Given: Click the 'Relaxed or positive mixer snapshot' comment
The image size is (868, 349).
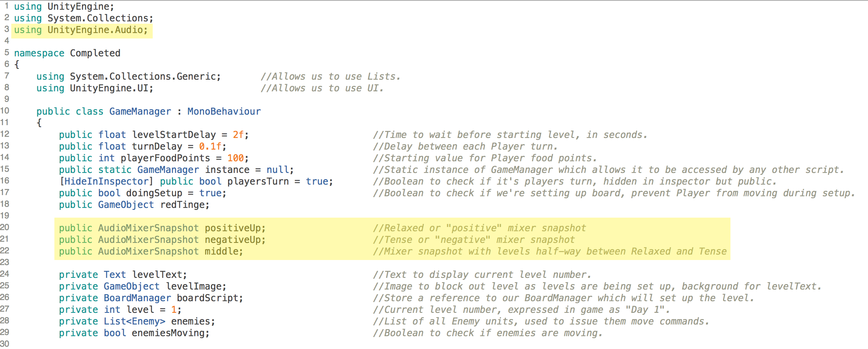Looking at the screenshot, I should click(x=479, y=228).
